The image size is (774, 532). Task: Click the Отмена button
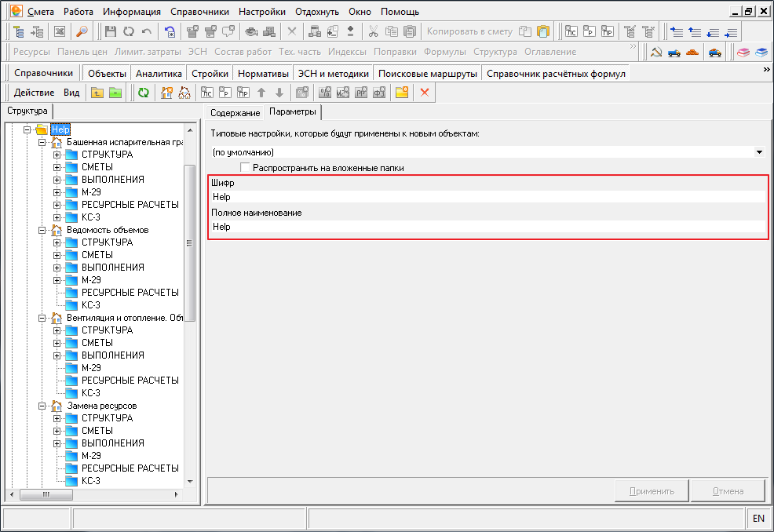(x=728, y=491)
